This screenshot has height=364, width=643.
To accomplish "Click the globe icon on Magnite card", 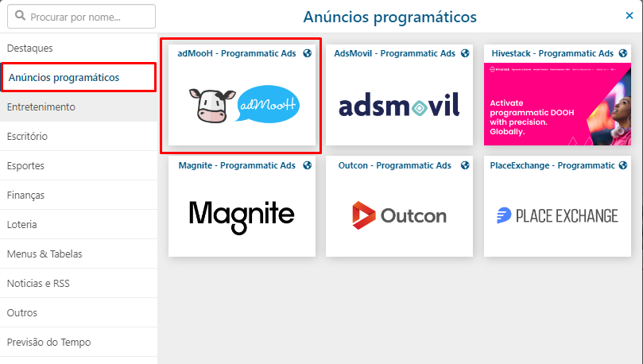I will click(x=307, y=165).
